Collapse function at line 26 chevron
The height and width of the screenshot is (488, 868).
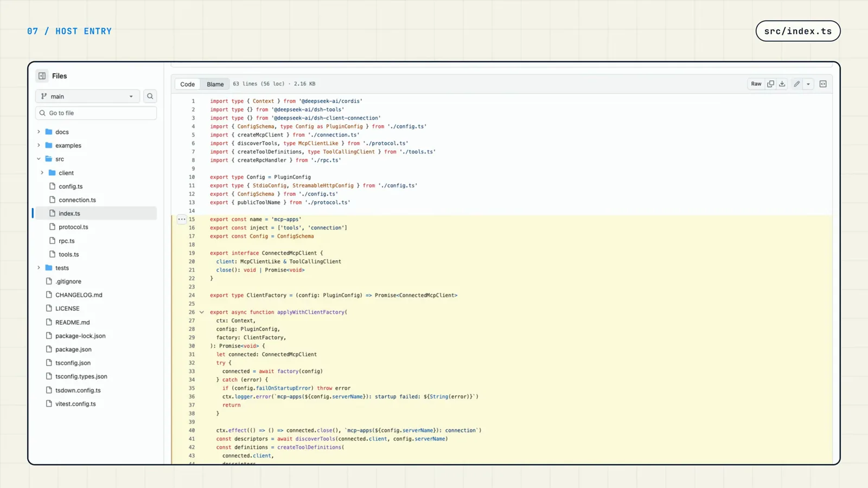click(202, 312)
